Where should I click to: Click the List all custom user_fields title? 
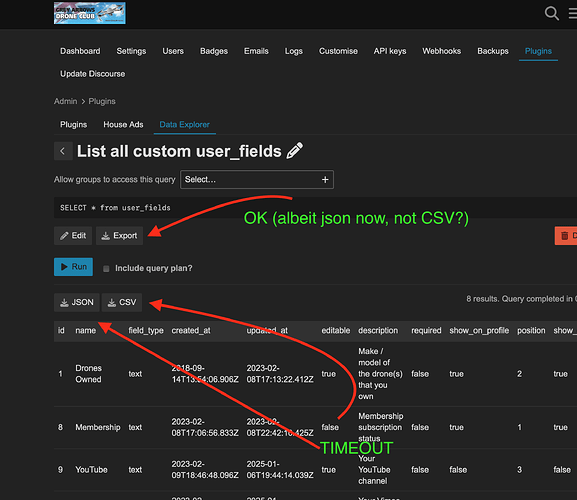pos(179,151)
